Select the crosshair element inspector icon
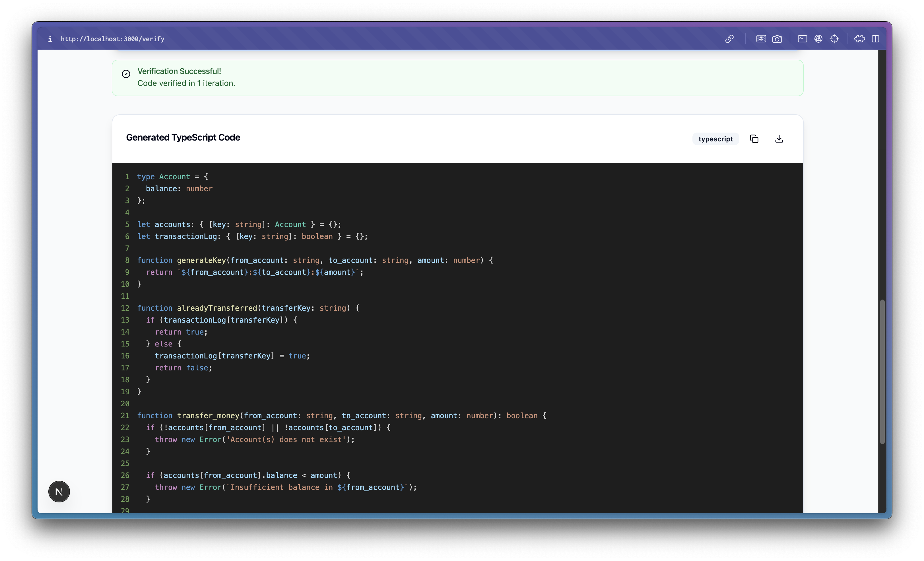 click(x=834, y=39)
